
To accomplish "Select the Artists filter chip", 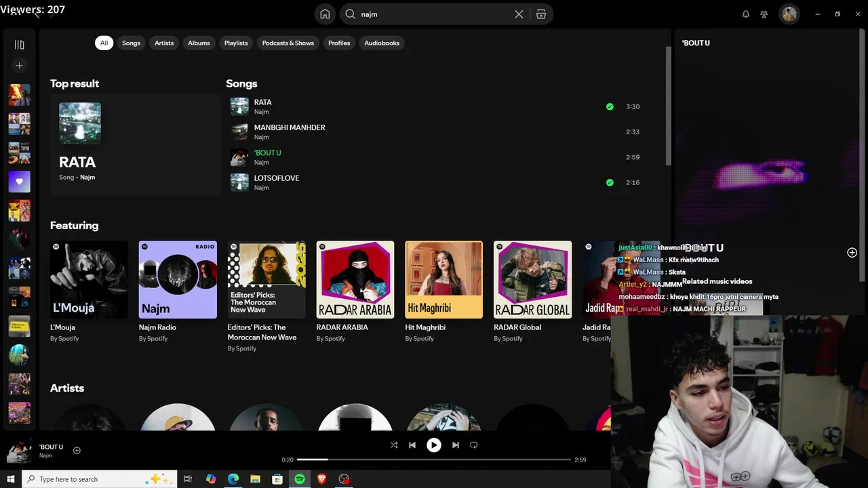I will pos(164,43).
